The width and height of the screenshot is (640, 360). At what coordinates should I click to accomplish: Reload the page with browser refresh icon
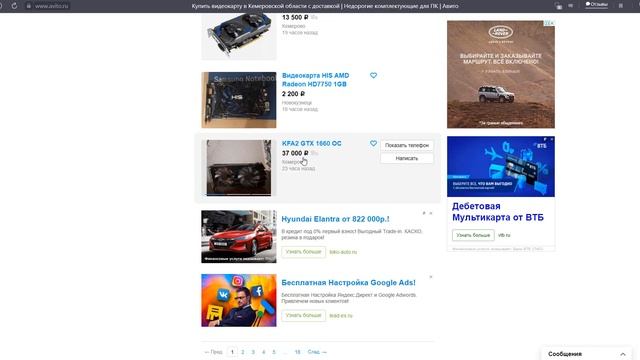(x=14, y=6)
